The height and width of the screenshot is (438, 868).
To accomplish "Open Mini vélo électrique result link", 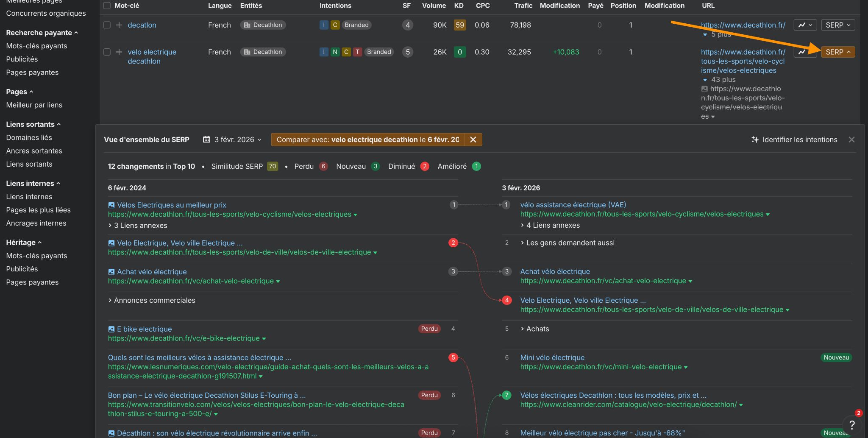I will (552, 357).
